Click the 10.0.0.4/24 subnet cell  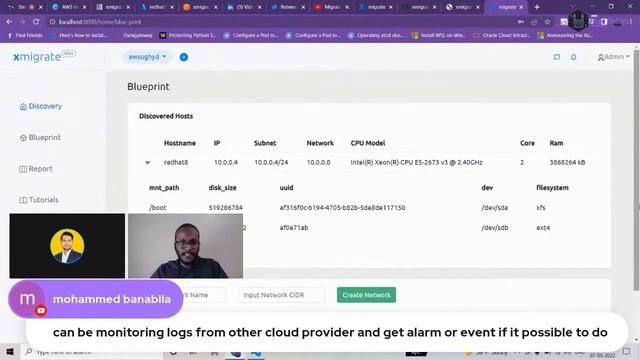point(271,162)
